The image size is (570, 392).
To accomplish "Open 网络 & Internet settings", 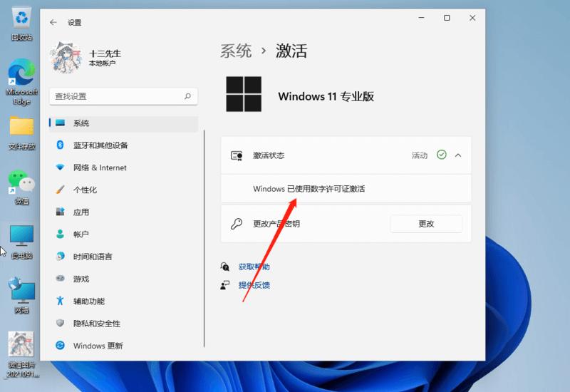I will [123, 167].
